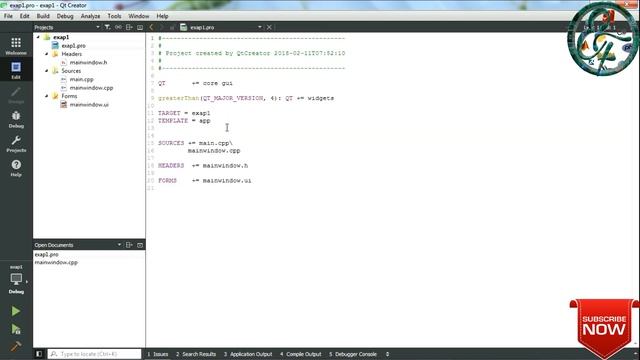The height and width of the screenshot is (360, 640).
Task: Open the Design mode
Action: click(16, 94)
